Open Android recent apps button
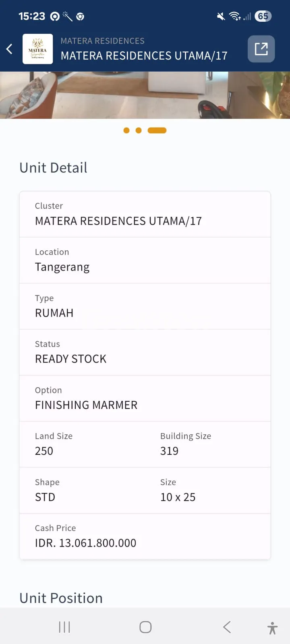This screenshot has height=644, width=290. tap(64, 627)
